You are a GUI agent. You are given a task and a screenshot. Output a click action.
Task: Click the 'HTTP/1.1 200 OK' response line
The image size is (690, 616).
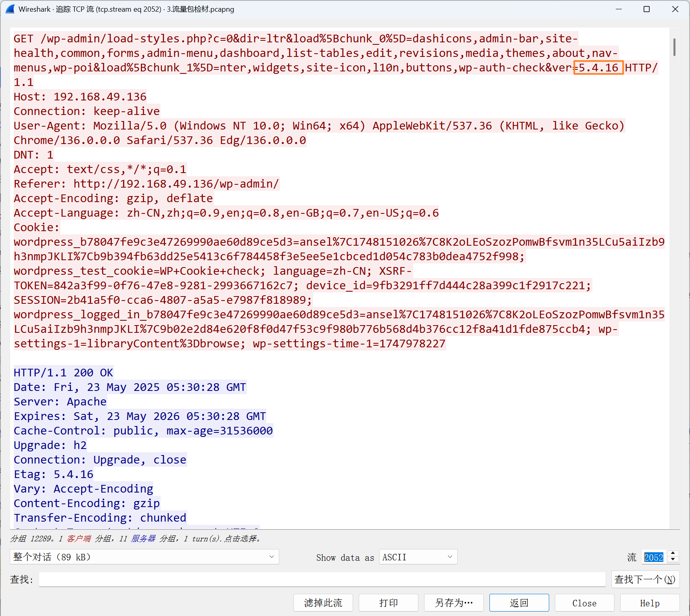(63, 373)
